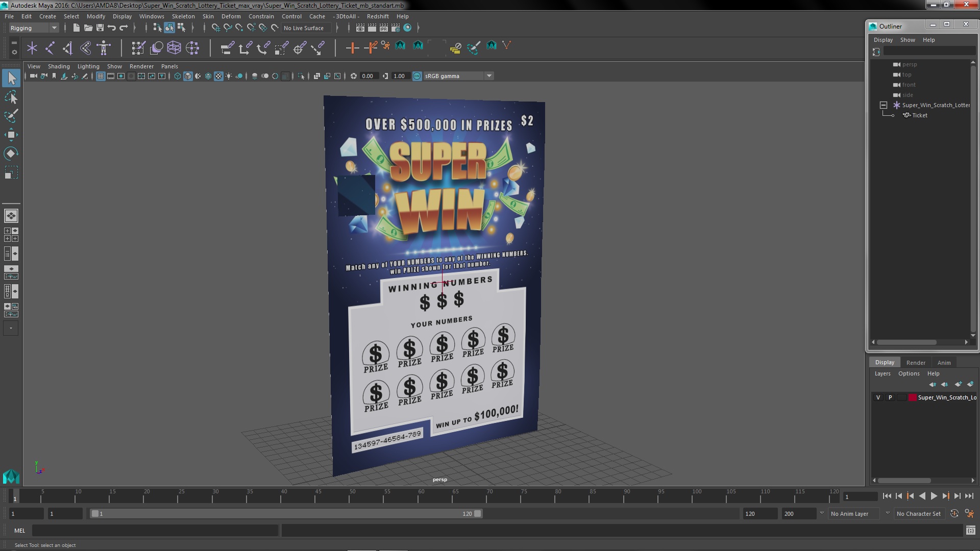This screenshot has width=980, height=551.
Task: Click the Open Scene folder icon
Action: point(88,28)
